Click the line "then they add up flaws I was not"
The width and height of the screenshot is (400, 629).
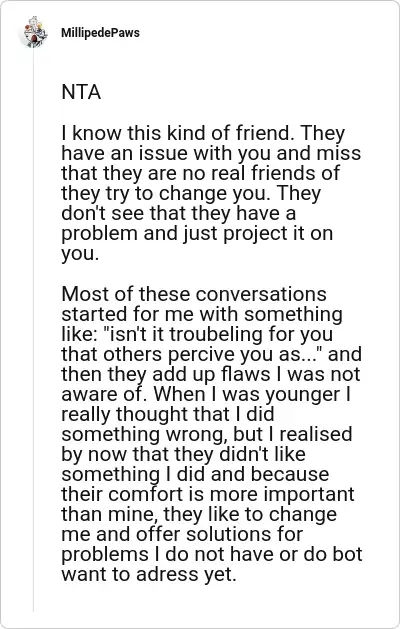tap(211, 374)
